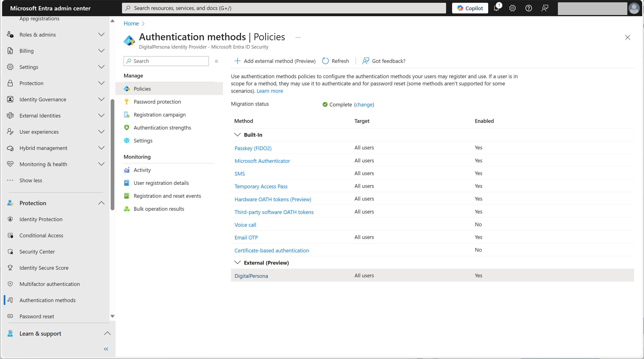Select App registrations in sidebar
This screenshot has height=359, width=644.
pos(40,19)
